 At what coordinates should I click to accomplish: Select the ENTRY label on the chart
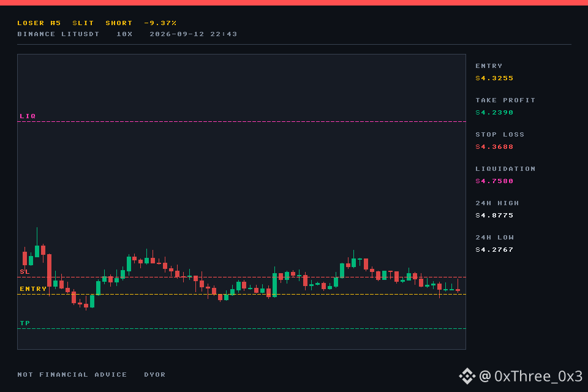click(33, 289)
